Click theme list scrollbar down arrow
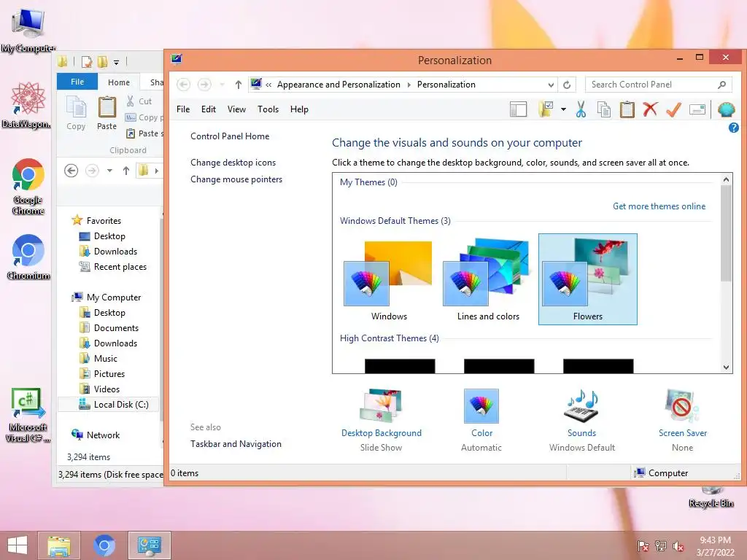Image resolution: width=747 pixels, height=560 pixels. tap(726, 367)
